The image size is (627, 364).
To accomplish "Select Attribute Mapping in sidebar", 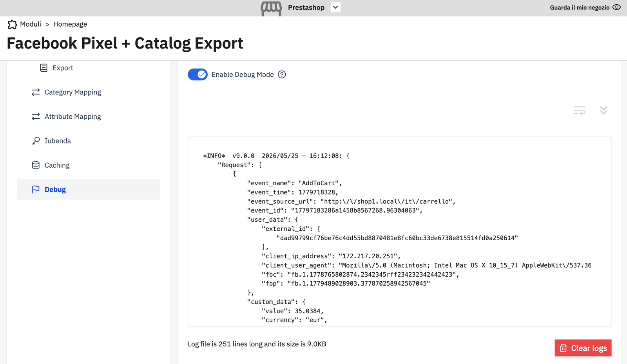I will click(73, 116).
